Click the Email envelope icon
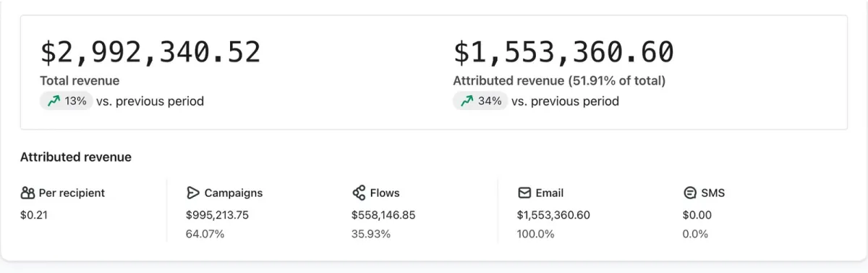Image resolution: width=868 pixels, height=273 pixels. click(524, 193)
